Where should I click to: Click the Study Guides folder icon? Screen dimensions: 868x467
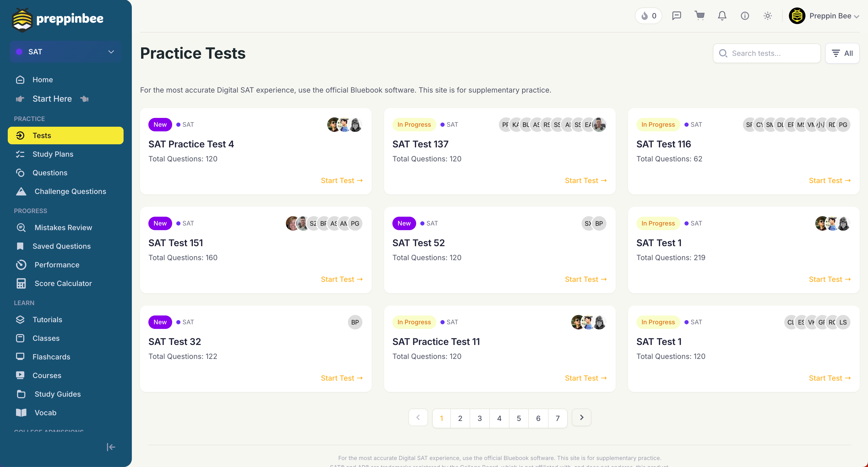coord(21,394)
